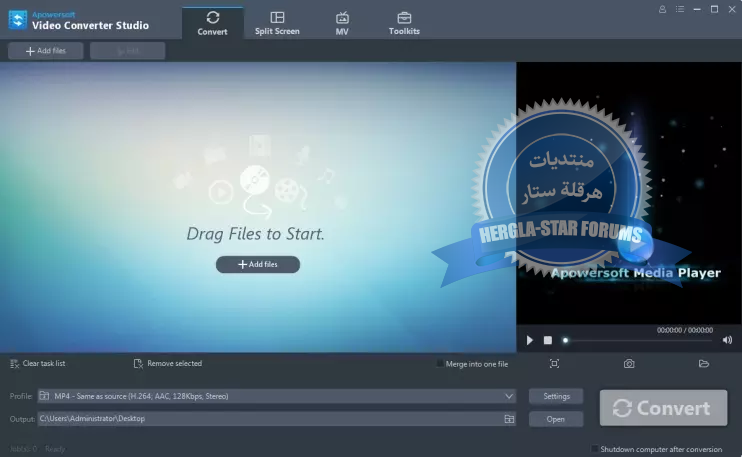Image resolution: width=742 pixels, height=457 pixels.
Task: Click the user account icon
Action: (662, 9)
